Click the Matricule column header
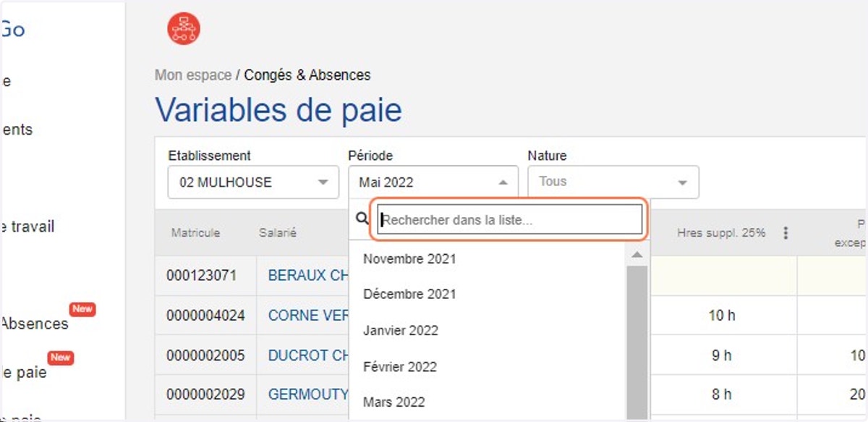The height and width of the screenshot is (422, 868). 195,233
